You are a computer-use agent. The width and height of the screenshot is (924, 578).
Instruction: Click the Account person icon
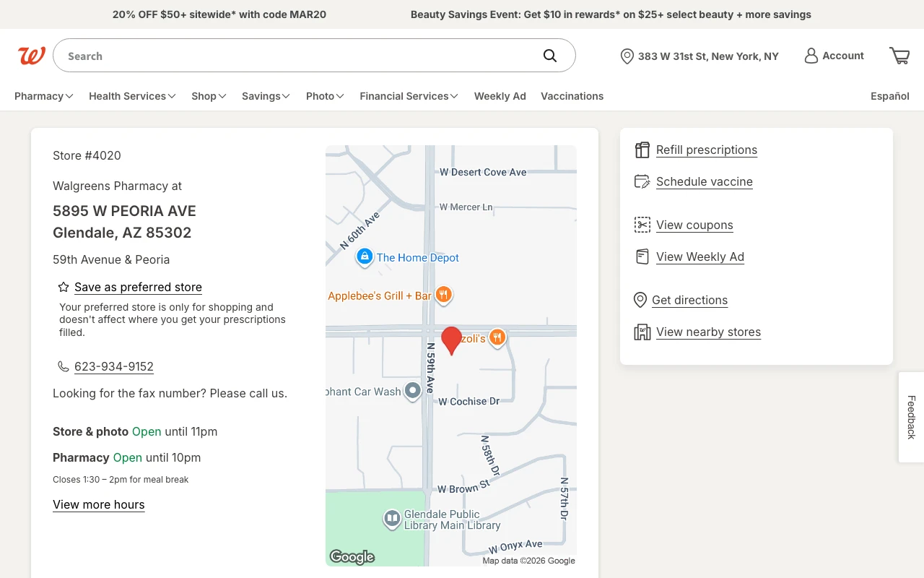coord(811,56)
